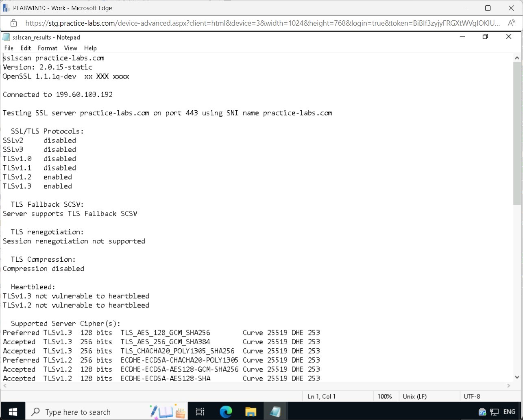Click the 'sslscan practice-labs.com' line
The width and height of the screenshot is (523, 420).
coord(54,58)
